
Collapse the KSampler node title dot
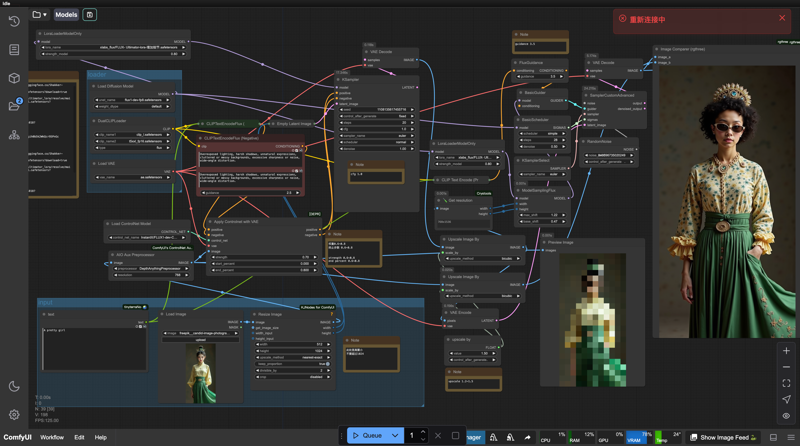[338, 80]
